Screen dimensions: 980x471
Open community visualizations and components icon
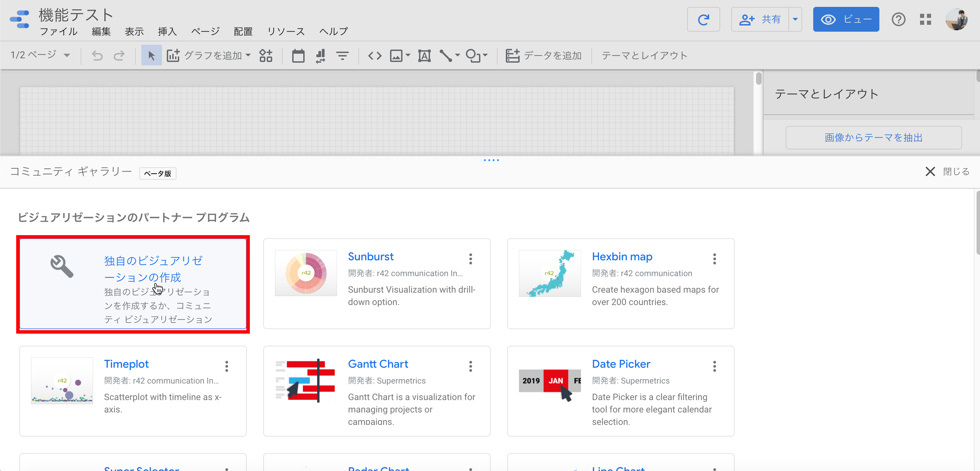[x=266, y=56]
